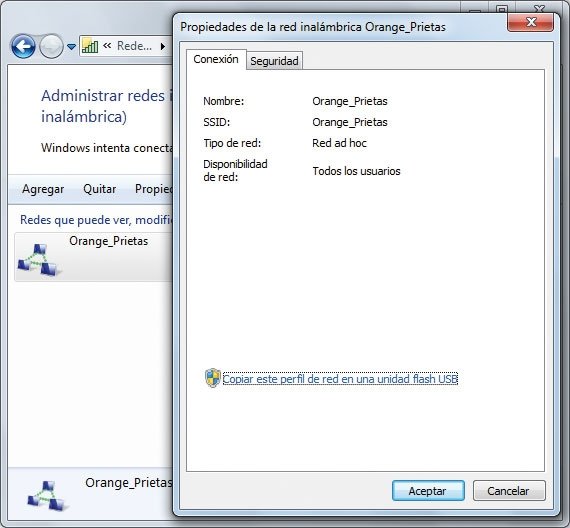The width and height of the screenshot is (570, 528).
Task: Click the Nombre value Orange_Prietas
Action: [350, 101]
